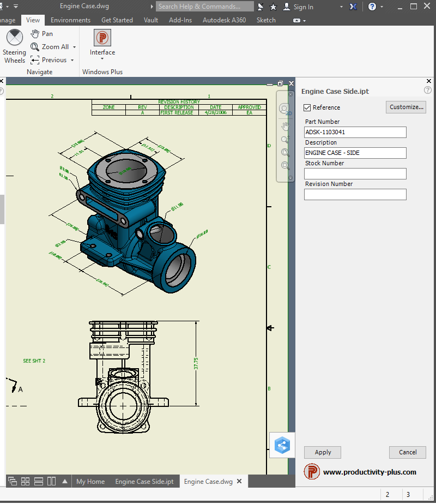Expand the Previous view dropdown arrow

(72, 61)
